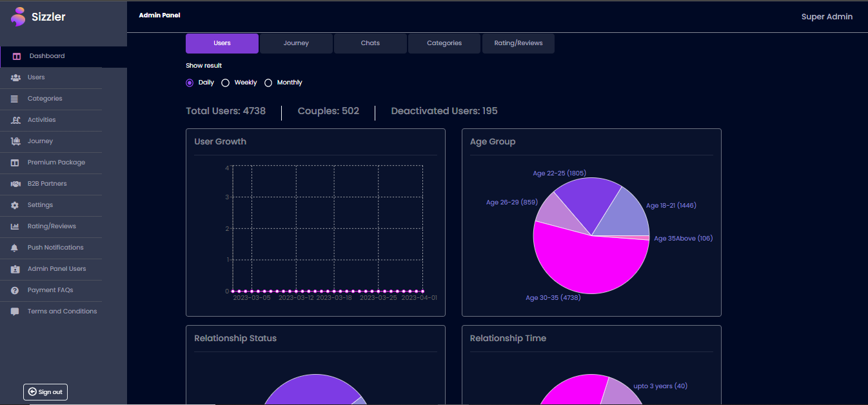Image resolution: width=868 pixels, height=405 pixels.
Task: Click the Age 18-21 pie slice
Action: coord(622,213)
